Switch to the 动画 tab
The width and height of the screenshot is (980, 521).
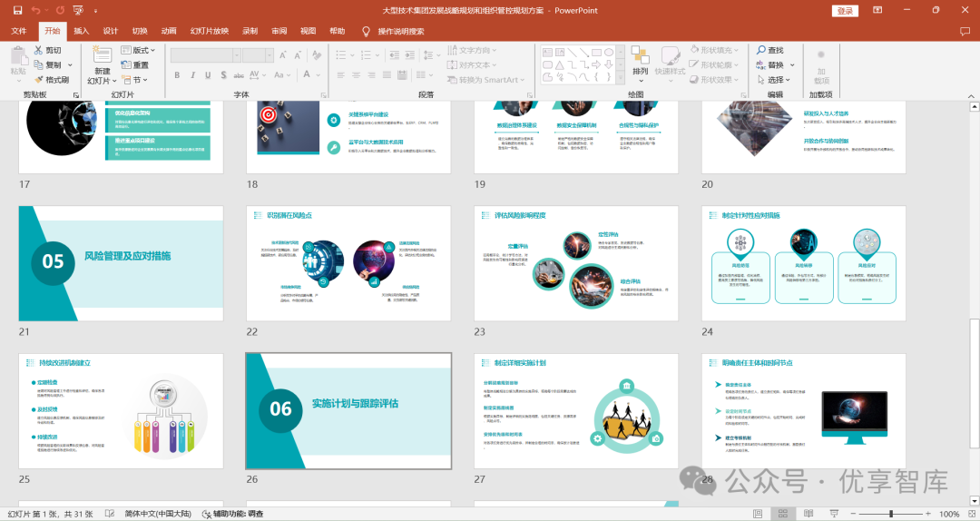169,31
